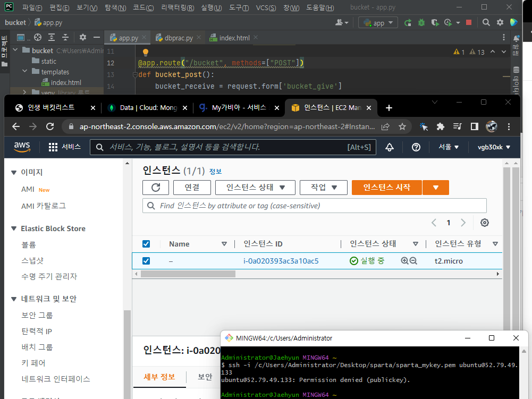Open 인스턴스 상태 dropdown
This screenshot has height=399, width=532.
255,188
